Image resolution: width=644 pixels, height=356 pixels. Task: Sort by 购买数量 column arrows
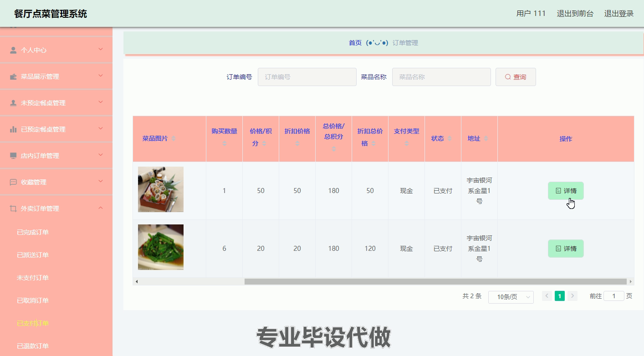tap(224, 143)
